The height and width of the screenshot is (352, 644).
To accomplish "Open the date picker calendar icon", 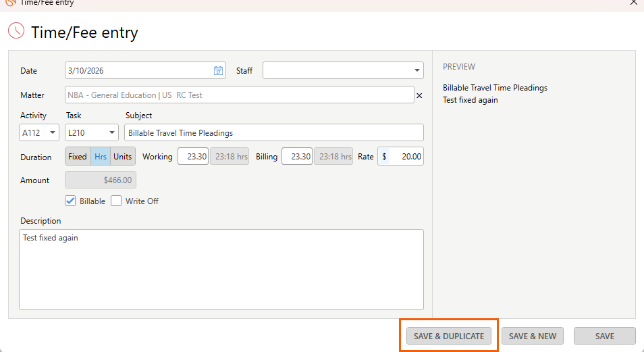I will 218,71.
